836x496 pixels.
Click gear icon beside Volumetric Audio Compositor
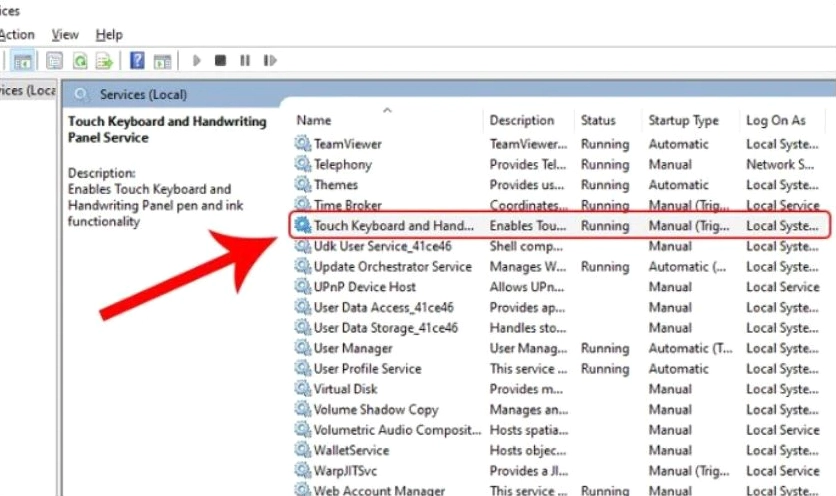pyautogui.click(x=303, y=429)
